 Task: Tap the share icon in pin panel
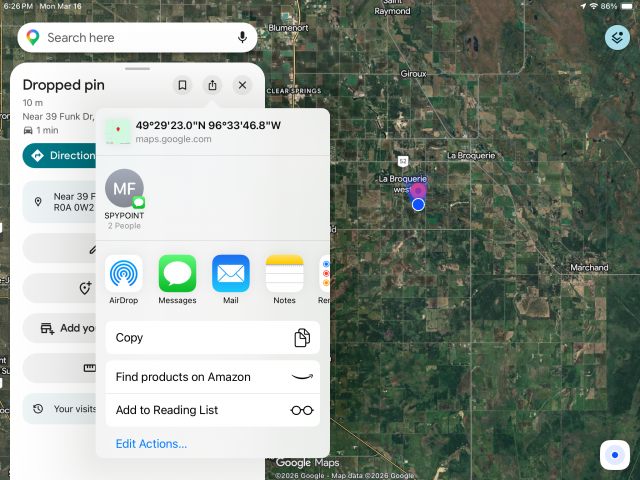point(212,86)
